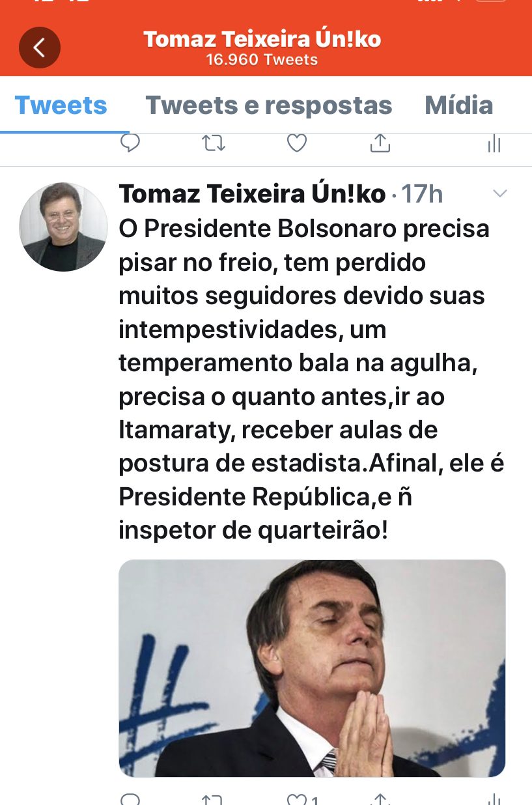Retweet the Bolsonaro tweet
The height and width of the screenshot is (805, 532).
coord(213,799)
